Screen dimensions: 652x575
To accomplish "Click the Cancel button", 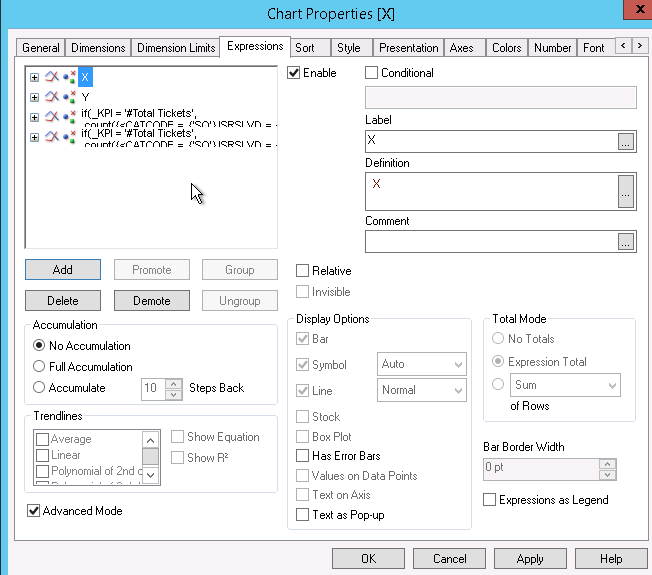I will 449,558.
